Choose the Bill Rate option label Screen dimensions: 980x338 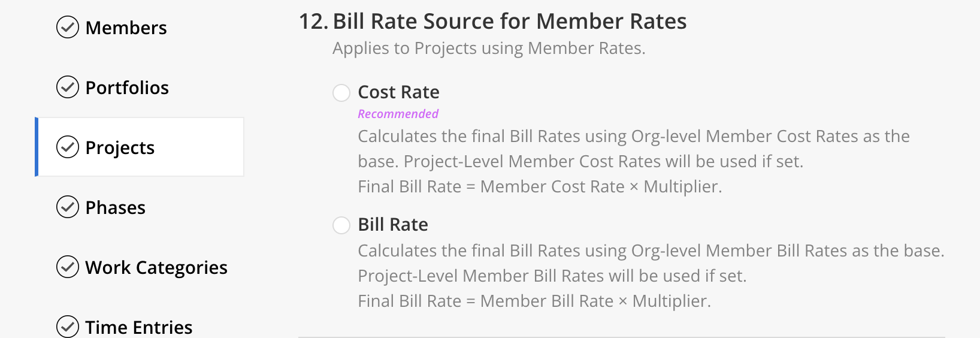(x=393, y=225)
